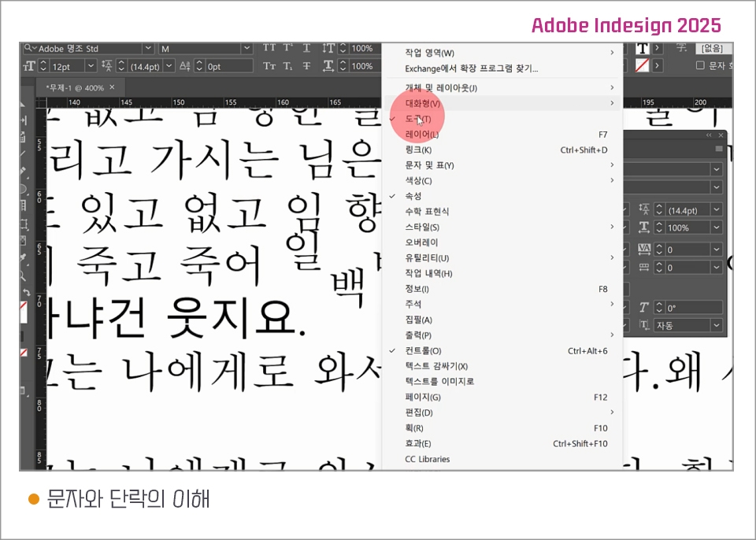Select the Gap tool in toolbox
Viewport: 756px width, 540px height.
click(23, 120)
